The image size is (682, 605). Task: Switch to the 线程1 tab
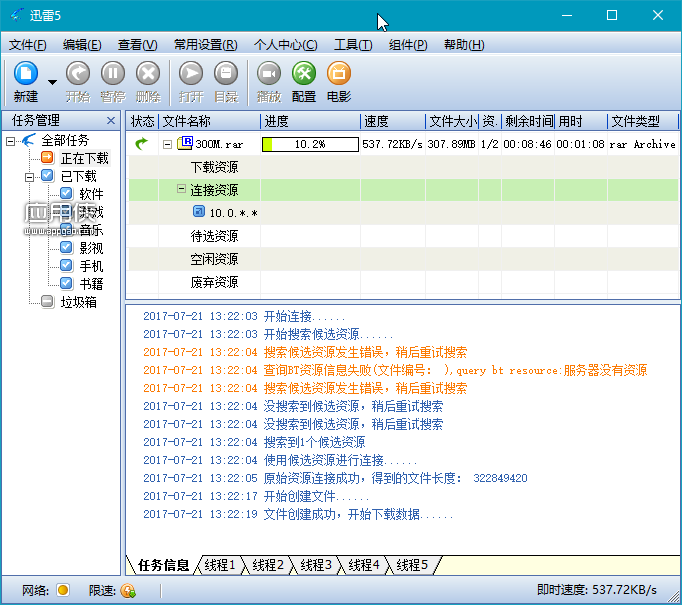coord(220,565)
